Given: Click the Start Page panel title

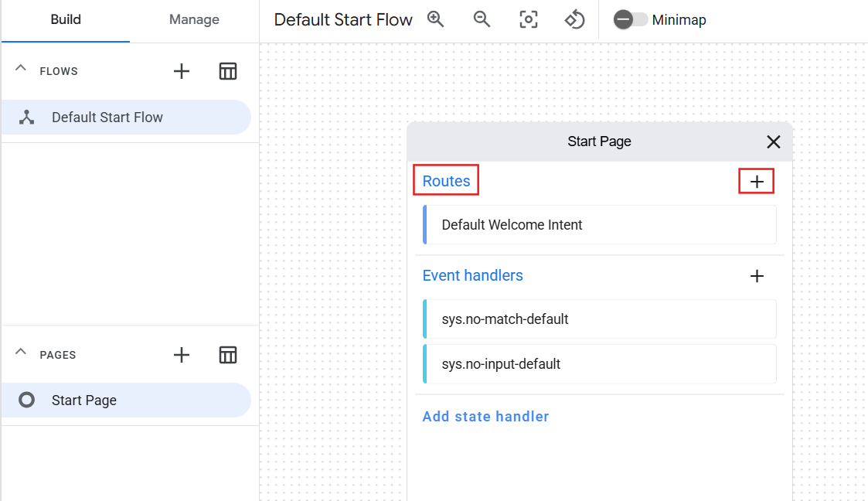Looking at the screenshot, I should click(599, 141).
